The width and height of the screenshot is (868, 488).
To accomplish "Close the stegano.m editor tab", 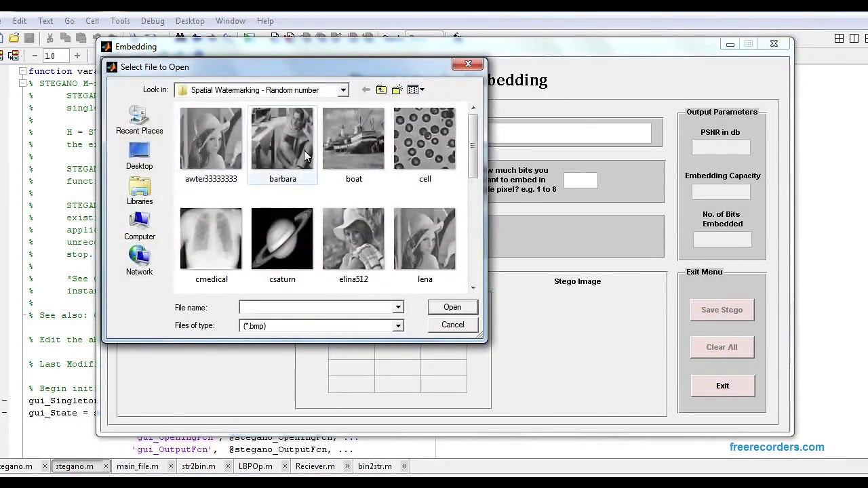I will pyautogui.click(x=106, y=466).
